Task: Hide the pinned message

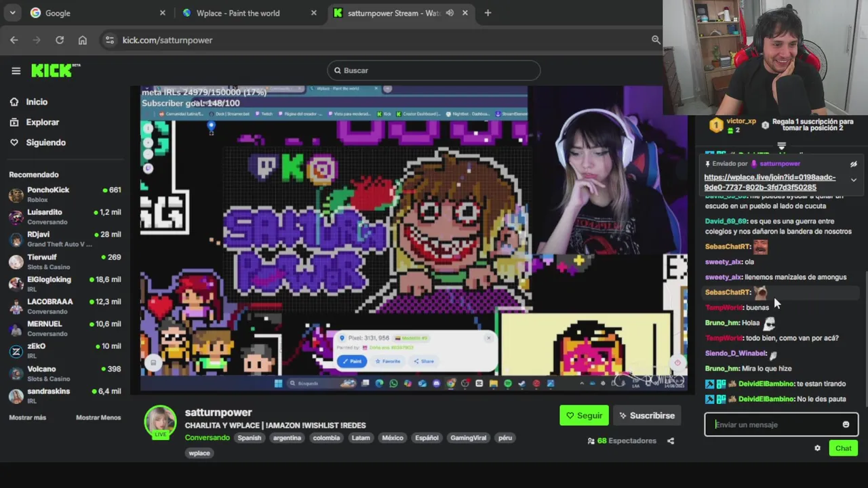Action: 854,164
